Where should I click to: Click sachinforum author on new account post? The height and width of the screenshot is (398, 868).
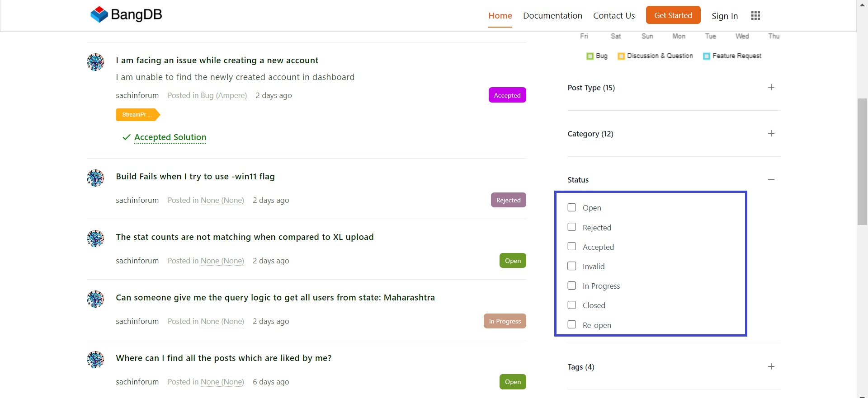point(137,95)
